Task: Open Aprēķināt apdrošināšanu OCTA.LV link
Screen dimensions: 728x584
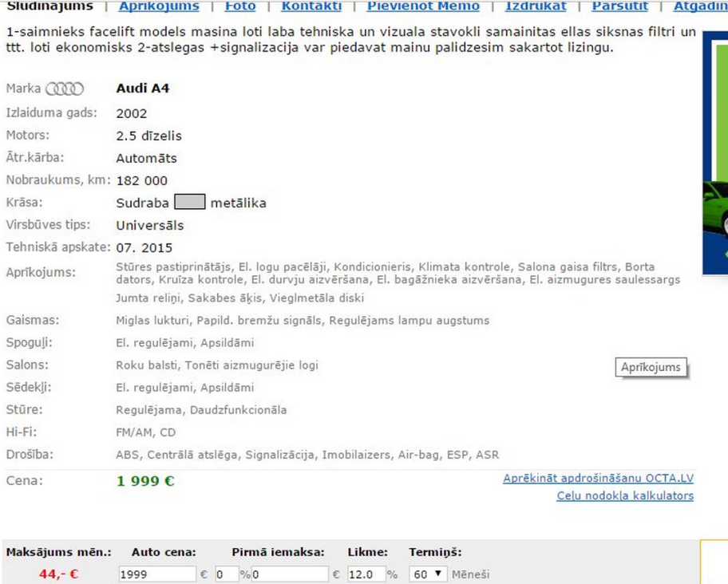Action: [598, 478]
